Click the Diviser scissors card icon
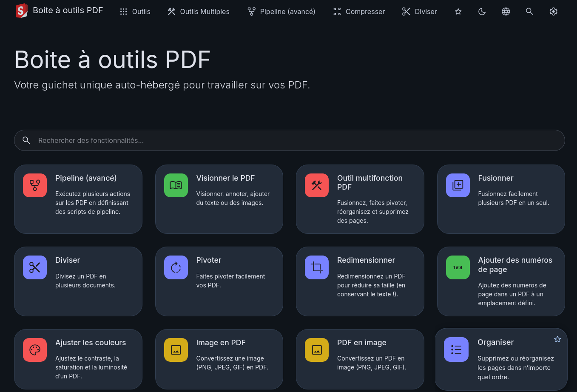The image size is (577, 392). click(x=35, y=267)
